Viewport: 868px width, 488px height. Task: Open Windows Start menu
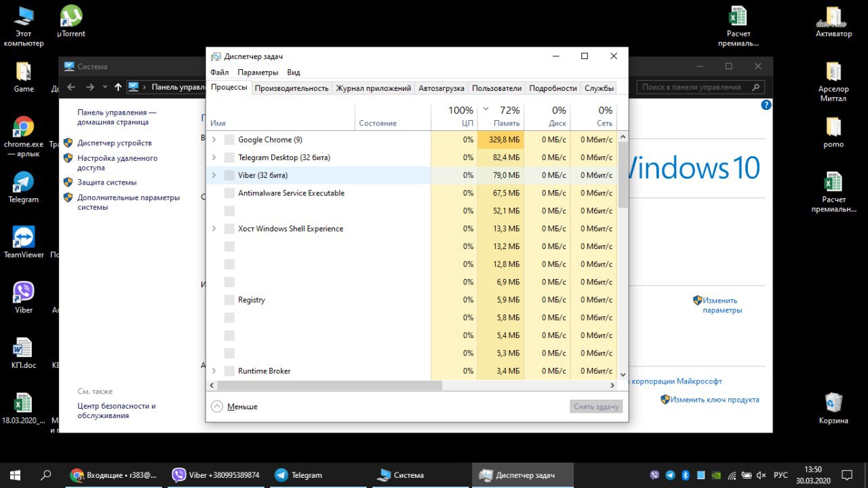[15, 475]
